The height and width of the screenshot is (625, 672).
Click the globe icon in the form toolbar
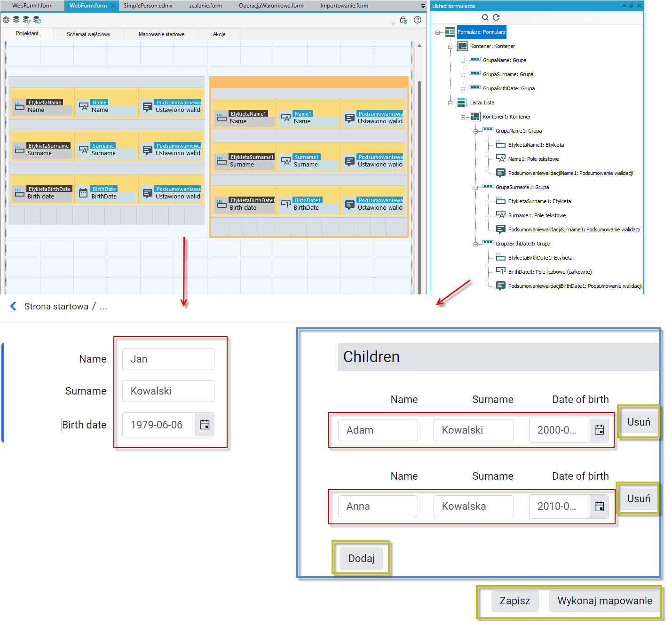point(6,20)
